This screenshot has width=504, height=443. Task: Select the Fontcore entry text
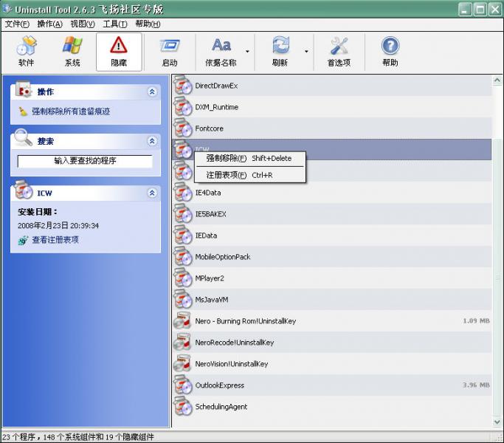(x=209, y=128)
